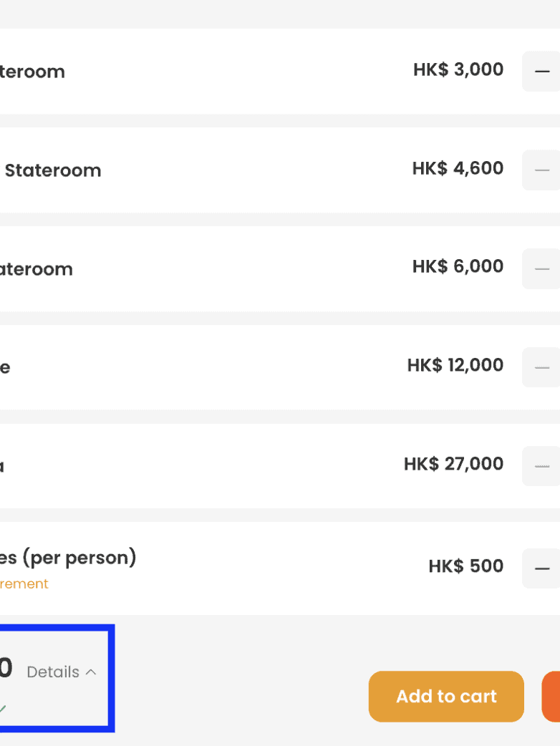This screenshot has height=746, width=560.
Task: Click the "(per person)" item title
Action: [x=68, y=558]
